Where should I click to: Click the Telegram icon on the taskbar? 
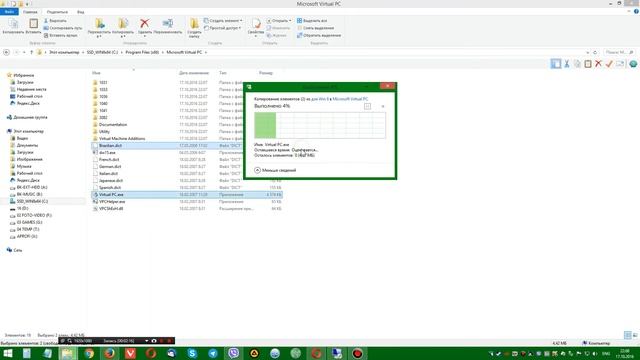pyautogui.click(x=213, y=353)
